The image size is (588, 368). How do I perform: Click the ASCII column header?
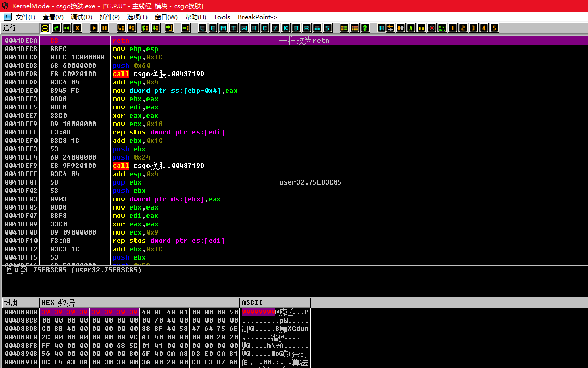coord(275,303)
